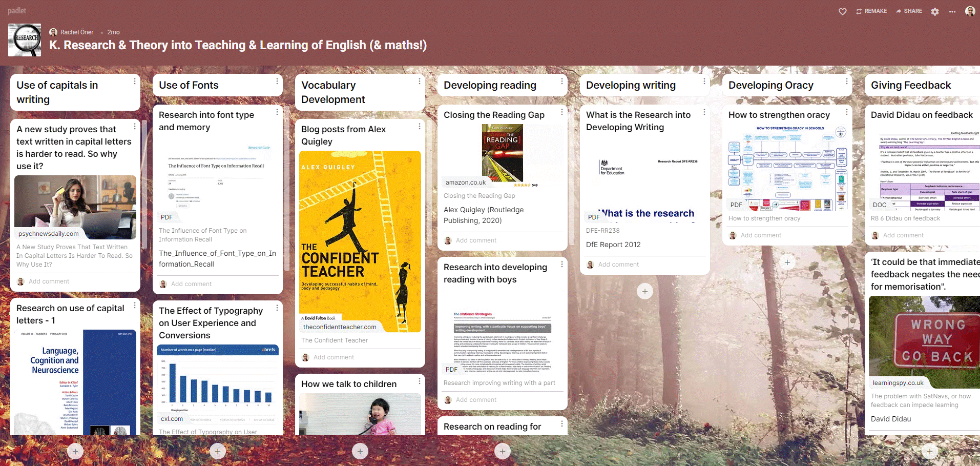The width and height of the screenshot is (980, 466).
Task: Open options for 'How to strengthen oracy' post
Action: coord(847,111)
